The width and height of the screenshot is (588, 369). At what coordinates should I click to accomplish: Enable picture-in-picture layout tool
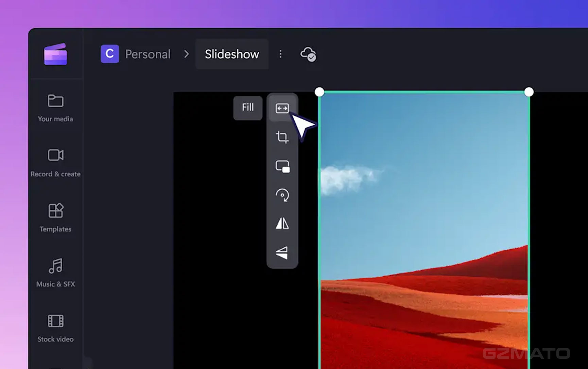click(x=282, y=166)
